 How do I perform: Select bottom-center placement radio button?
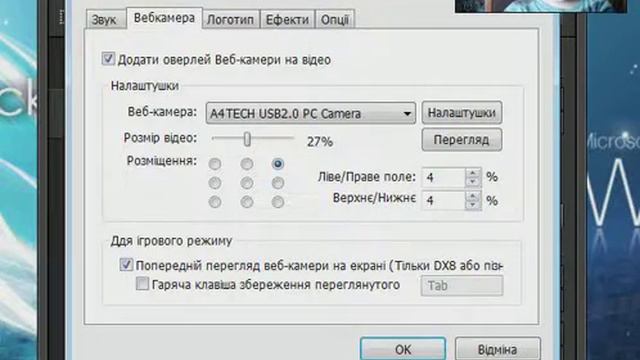pos(247,202)
